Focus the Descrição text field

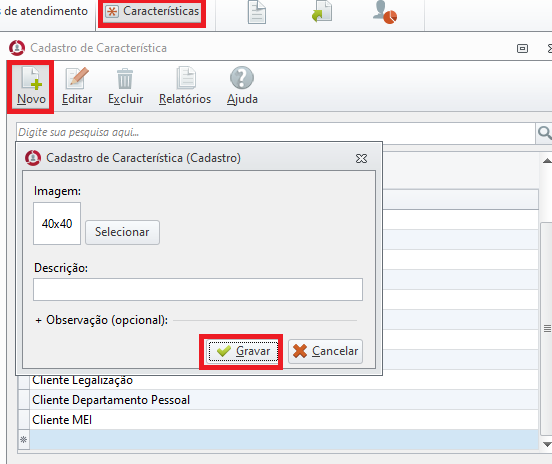point(198,289)
